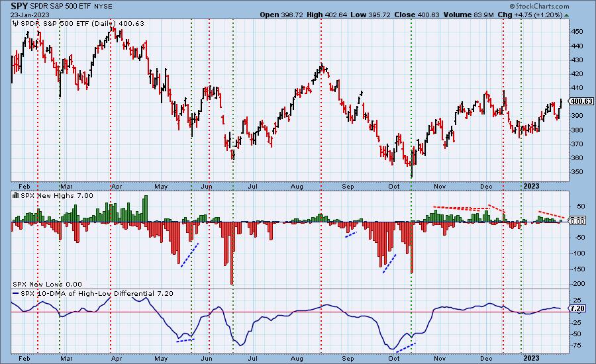Click the -200 label on the New Highs axis

[579, 284]
